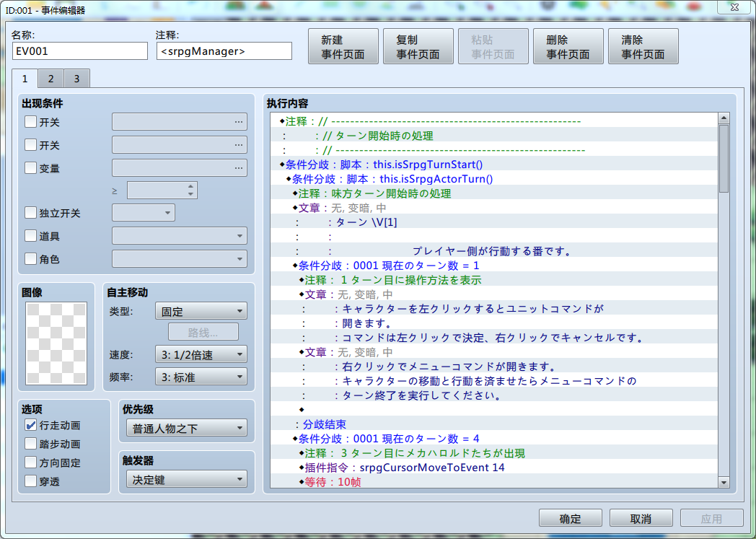Select the line ターン終了を実行してください。
The image size is (756, 539).
point(494,395)
